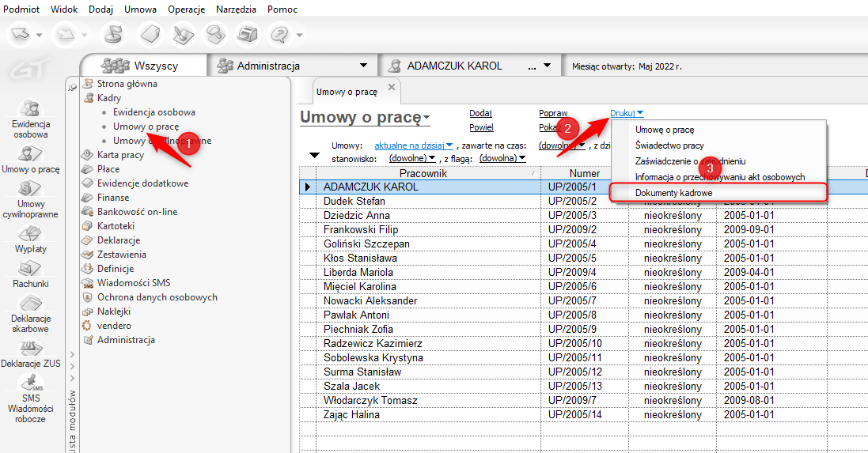Open the ADAMCZUK KAROL employee dropdown

[x=547, y=66]
